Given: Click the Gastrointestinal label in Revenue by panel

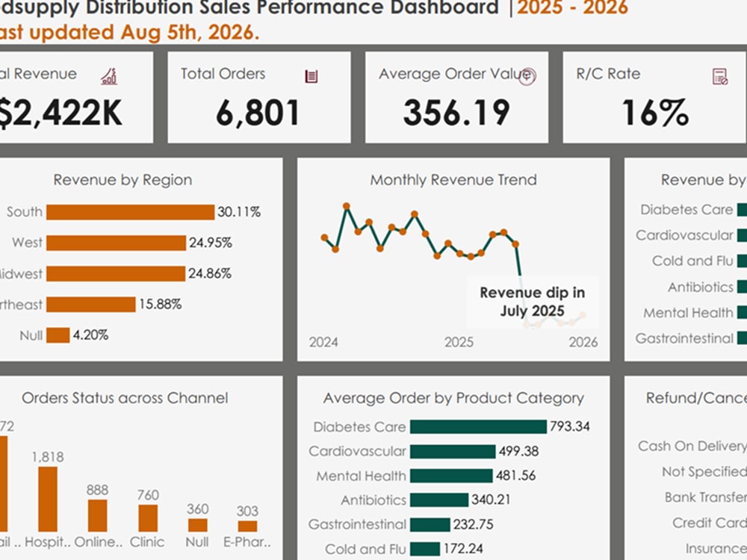Looking at the screenshot, I should (684, 338).
